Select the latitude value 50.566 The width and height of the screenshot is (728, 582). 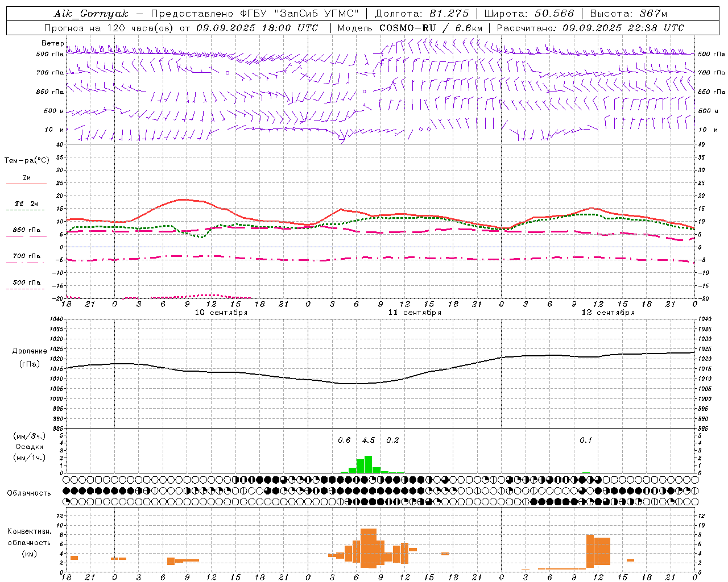point(554,14)
